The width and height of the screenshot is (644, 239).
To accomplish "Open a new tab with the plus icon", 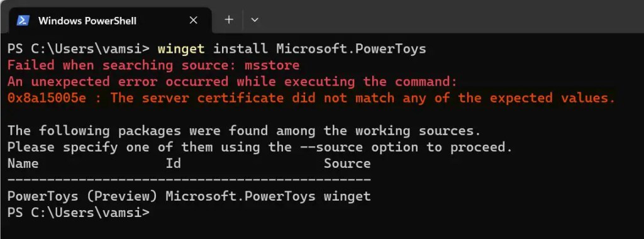I will click(229, 19).
